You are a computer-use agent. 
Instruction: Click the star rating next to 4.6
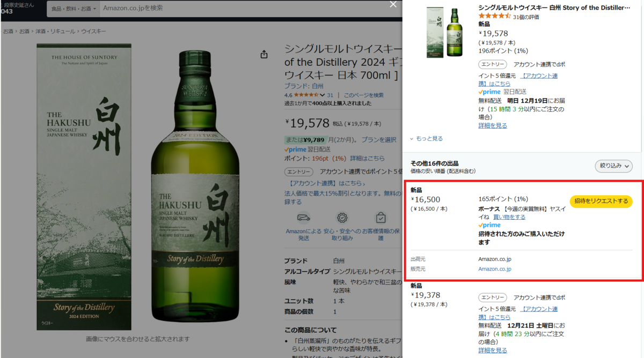(x=306, y=95)
